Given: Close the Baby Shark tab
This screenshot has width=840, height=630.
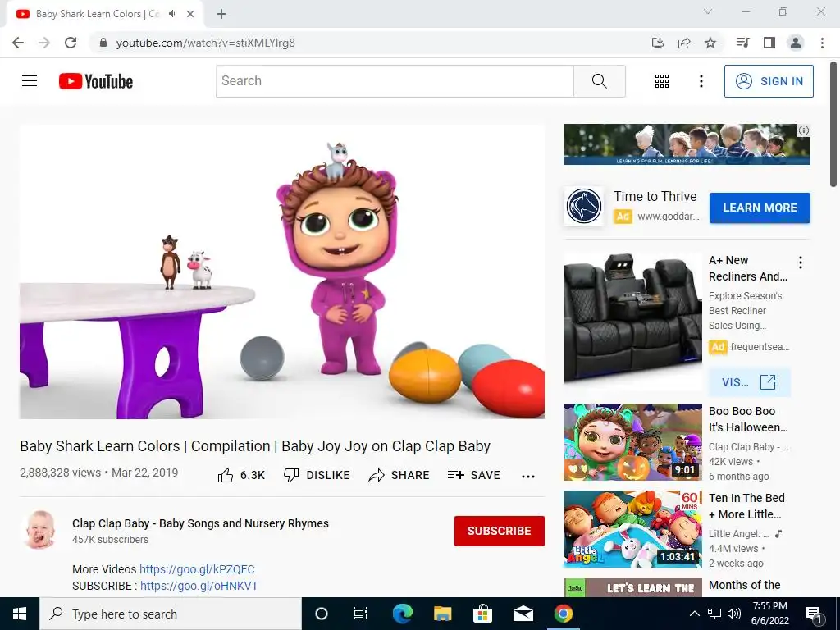Looking at the screenshot, I should tap(190, 14).
